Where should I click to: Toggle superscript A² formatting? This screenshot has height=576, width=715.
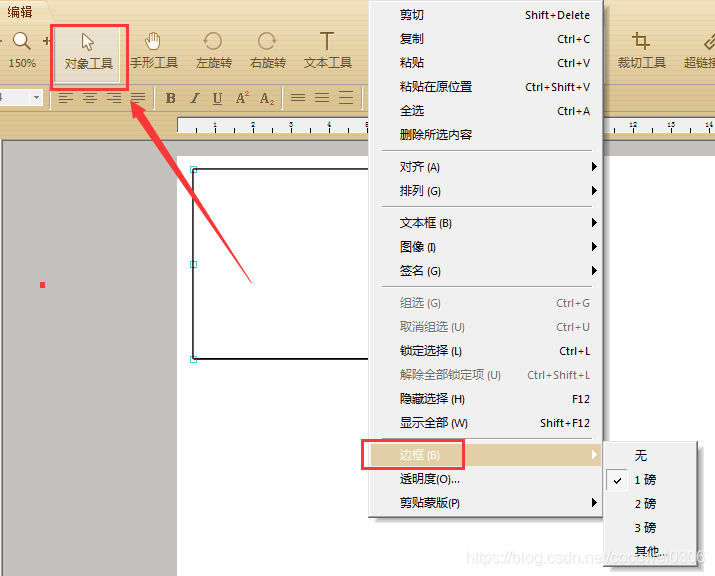[242, 98]
